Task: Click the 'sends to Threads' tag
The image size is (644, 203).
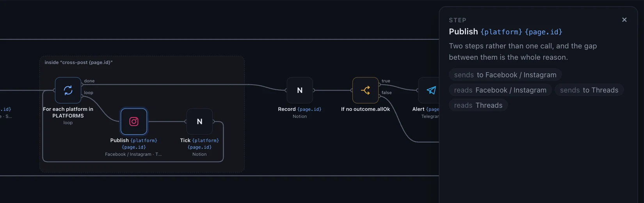Action: tap(589, 90)
